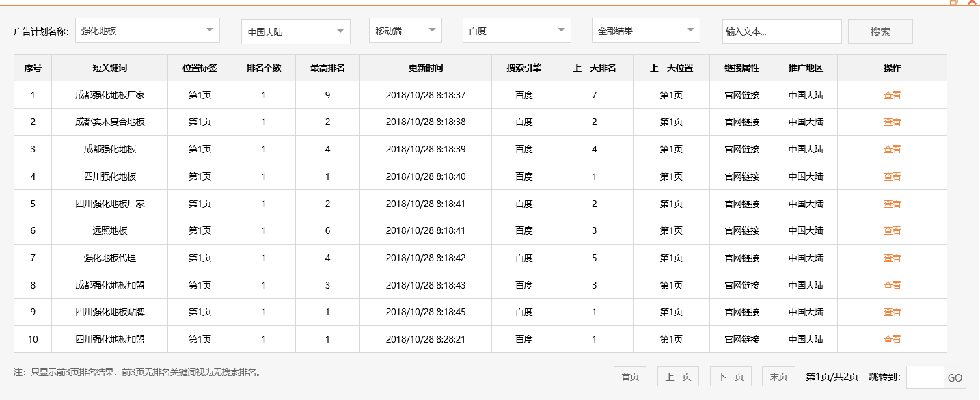Click 查看 on the 四川强化地板加盟 row
Screen dimensions: 980x400
point(893,339)
